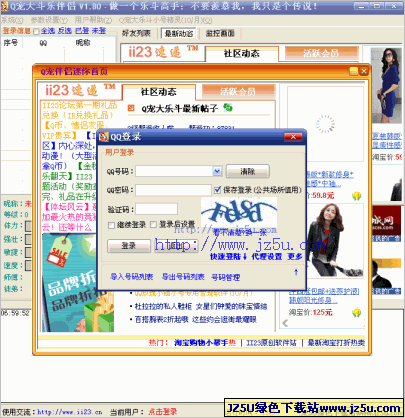
Task: Click the captcha image
Action: 239,212
